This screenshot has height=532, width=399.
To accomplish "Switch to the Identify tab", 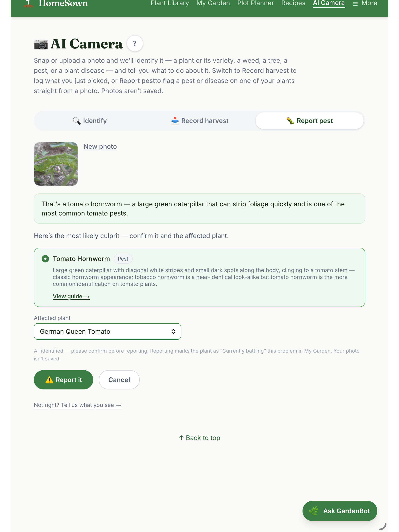I will (x=90, y=121).
